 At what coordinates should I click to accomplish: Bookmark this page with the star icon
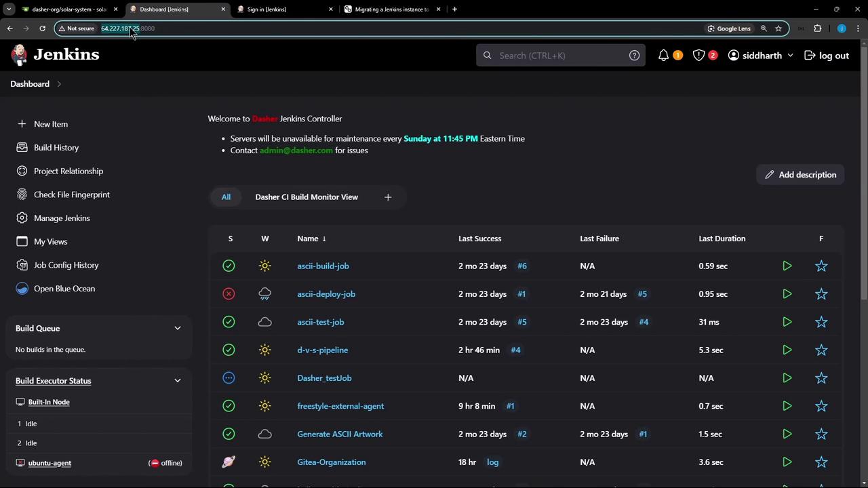click(x=778, y=28)
